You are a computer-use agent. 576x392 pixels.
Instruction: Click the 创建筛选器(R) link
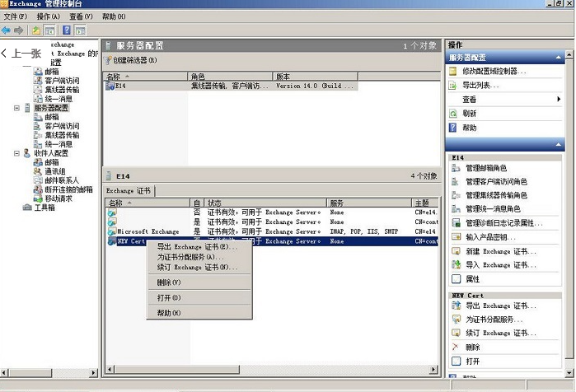[134, 60]
